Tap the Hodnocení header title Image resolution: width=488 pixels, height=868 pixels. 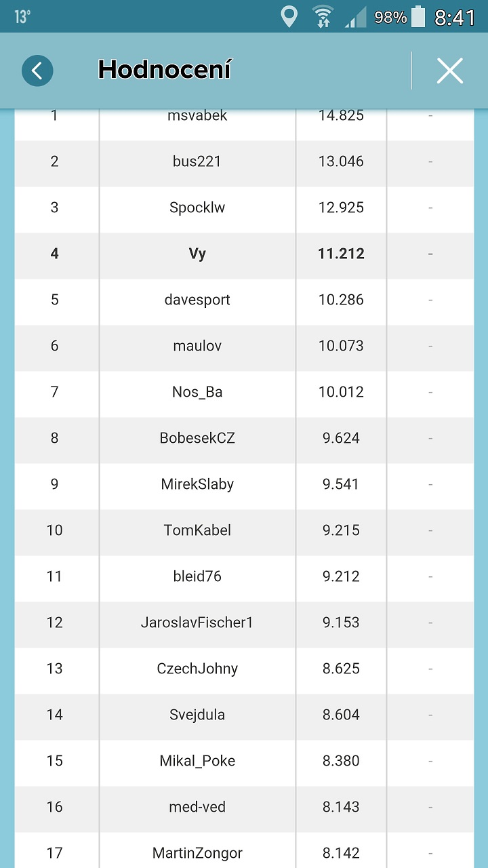[165, 70]
